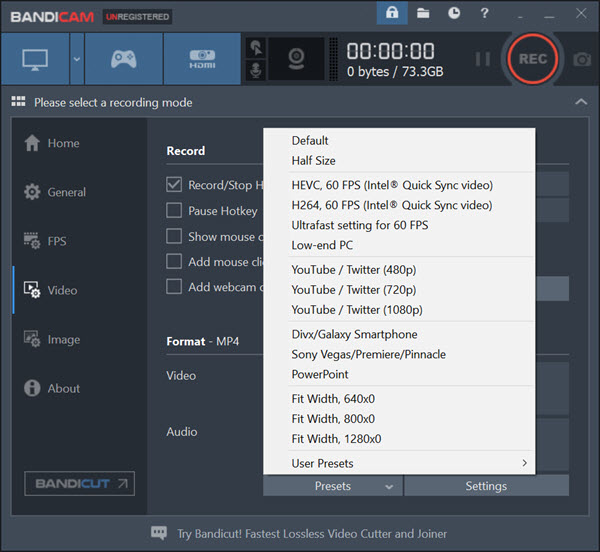
Task: Choose Half Size preset
Action: click(399, 161)
